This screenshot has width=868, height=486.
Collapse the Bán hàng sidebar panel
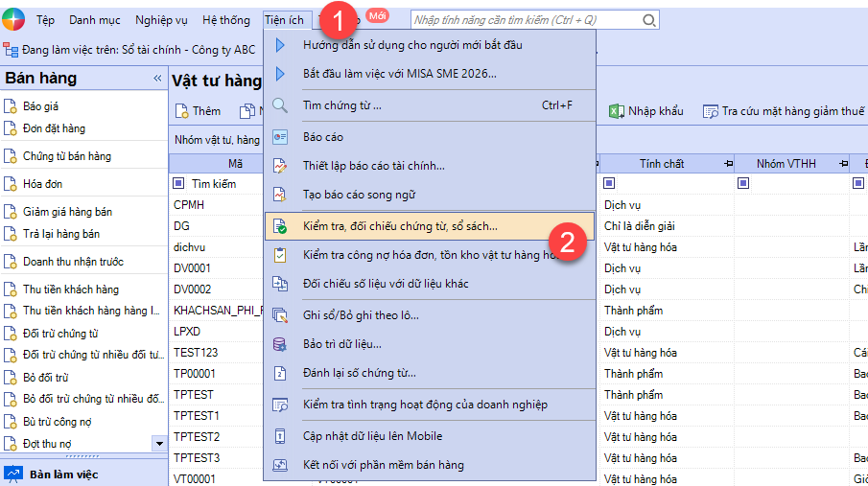pos(157,79)
